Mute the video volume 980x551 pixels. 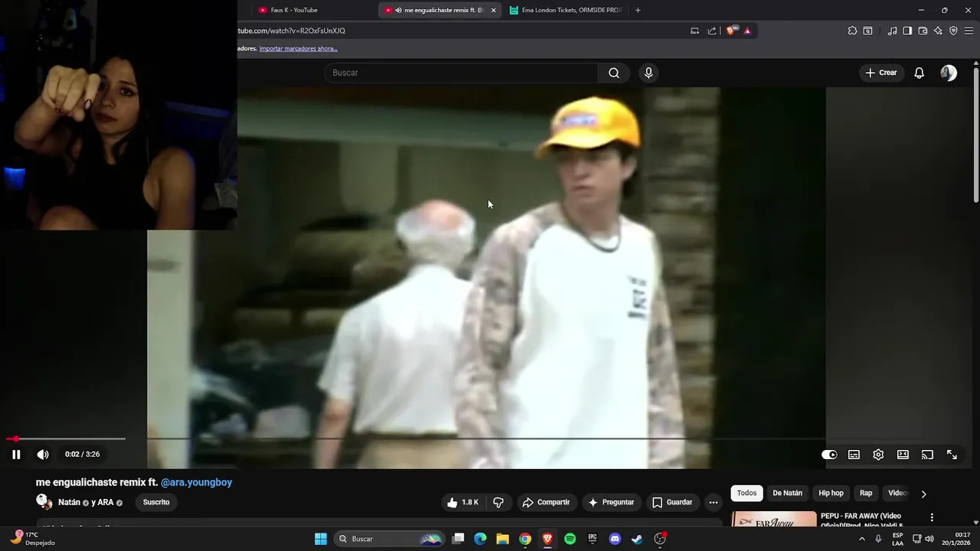coord(43,455)
